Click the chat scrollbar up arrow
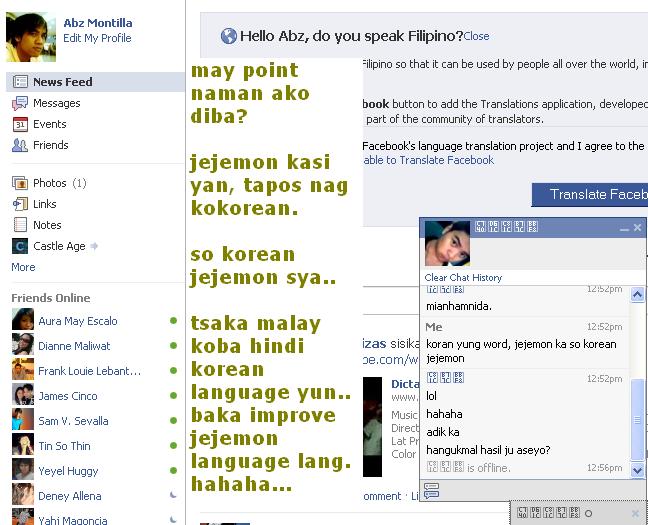Image resolution: width=648 pixels, height=525 pixels. click(637, 294)
